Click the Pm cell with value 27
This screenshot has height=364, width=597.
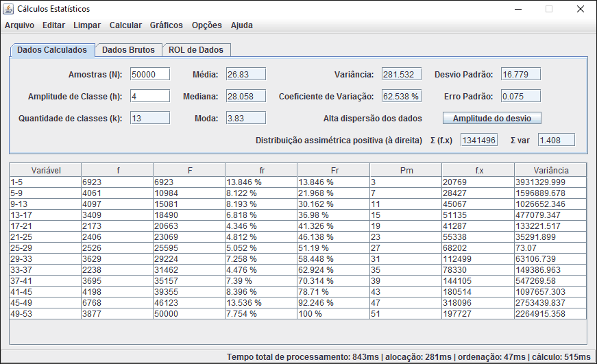point(406,248)
